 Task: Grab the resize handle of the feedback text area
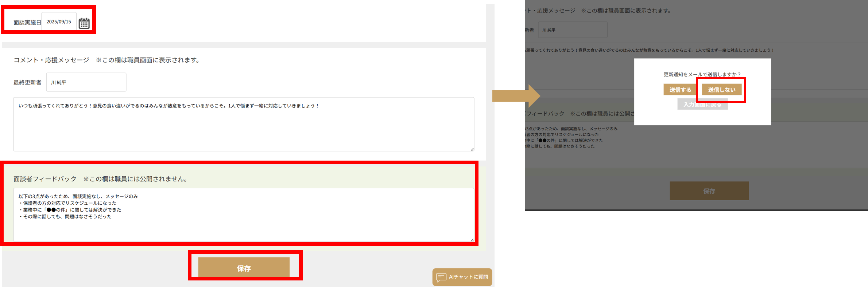click(x=472, y=240)
